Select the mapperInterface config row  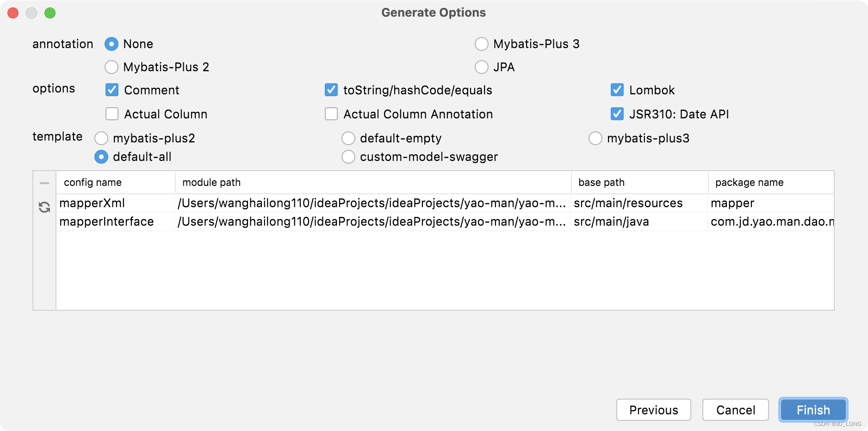pos(445,222)
